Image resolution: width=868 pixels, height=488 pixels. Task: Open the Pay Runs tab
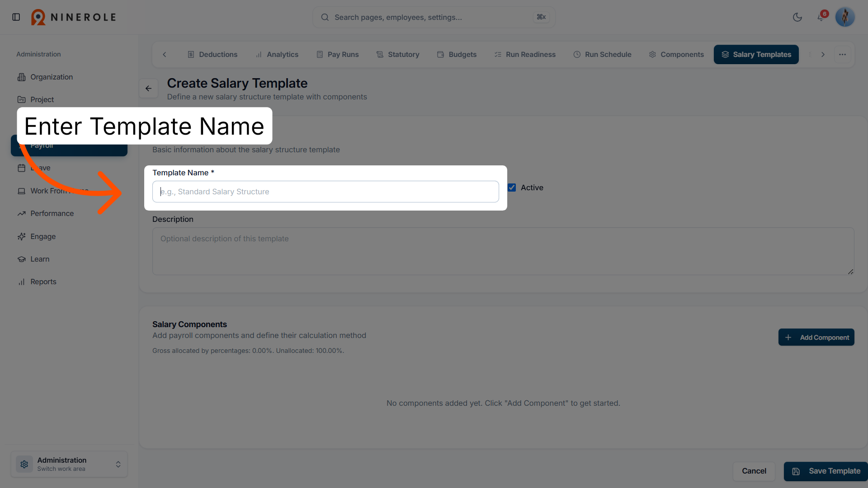(337, 55)
